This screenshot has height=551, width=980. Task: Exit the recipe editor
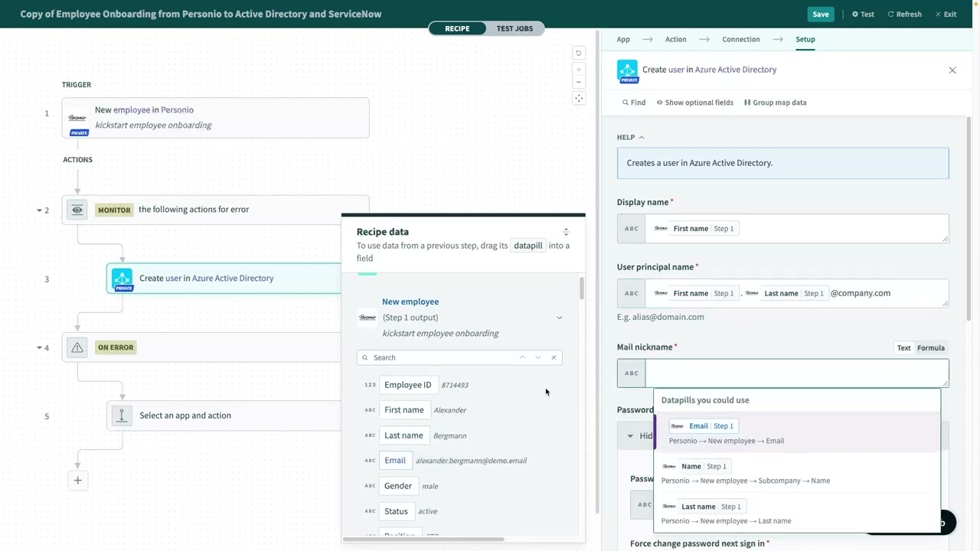pos(946,15)
